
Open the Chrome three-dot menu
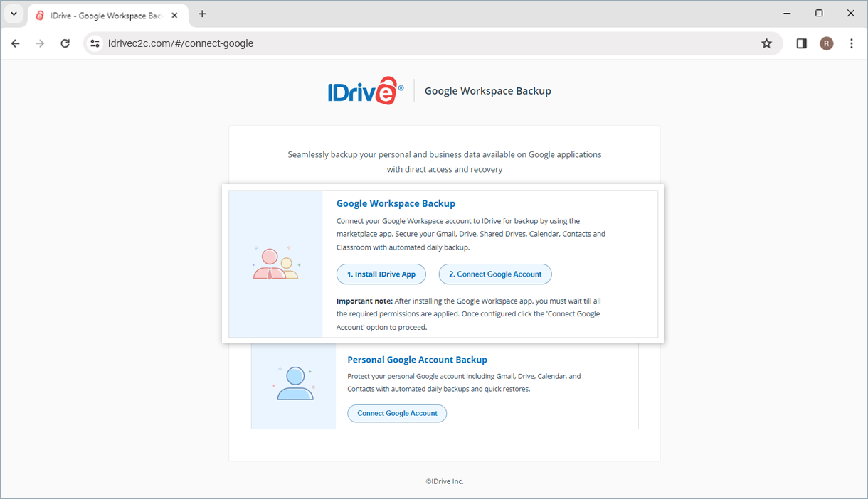852,43
